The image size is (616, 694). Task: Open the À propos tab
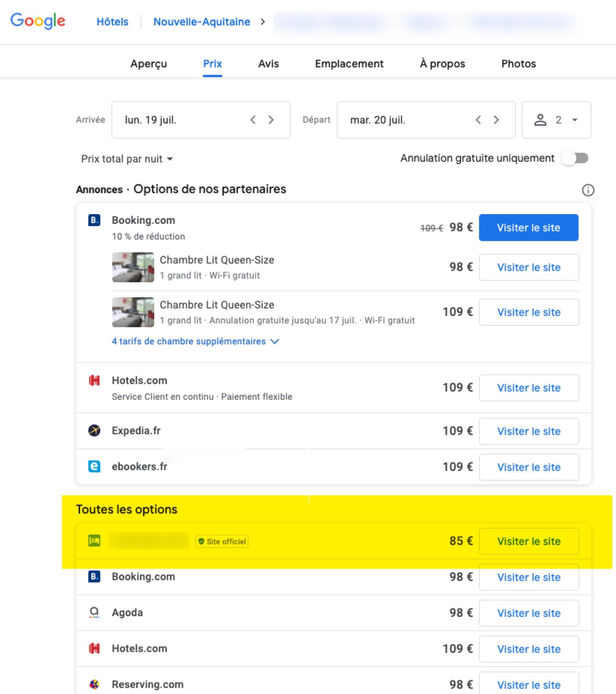[x=442, y=64]
